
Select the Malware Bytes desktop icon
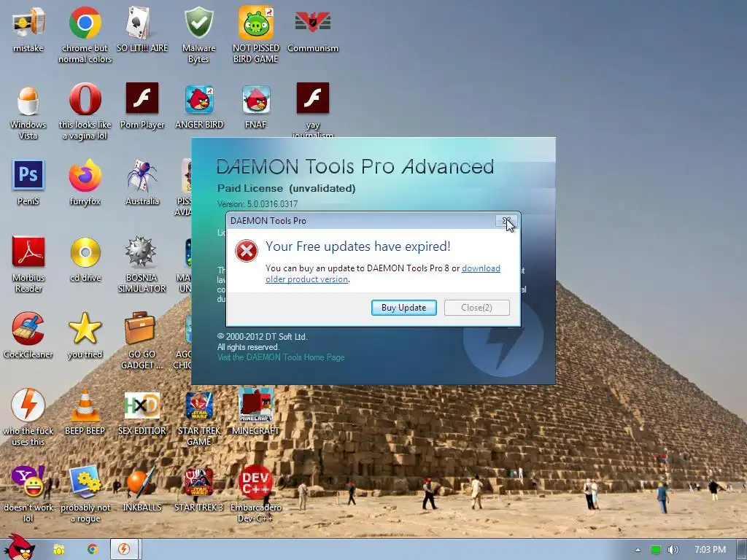coord(198,23)
